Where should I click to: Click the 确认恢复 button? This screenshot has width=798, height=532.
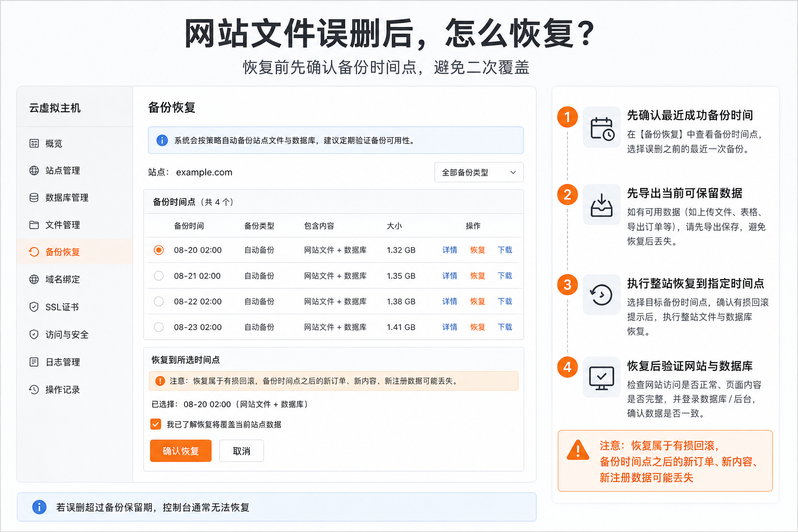click(181, 451)
